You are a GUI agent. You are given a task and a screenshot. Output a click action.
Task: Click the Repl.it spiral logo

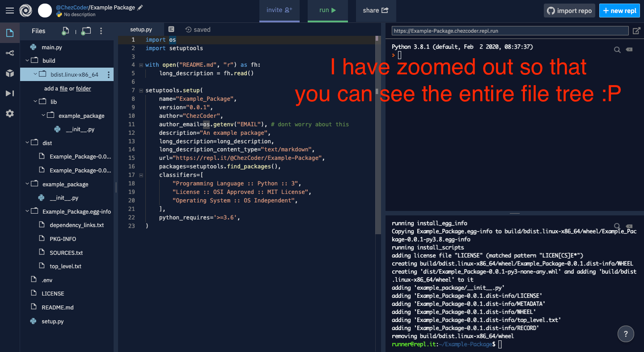(26, 10)
